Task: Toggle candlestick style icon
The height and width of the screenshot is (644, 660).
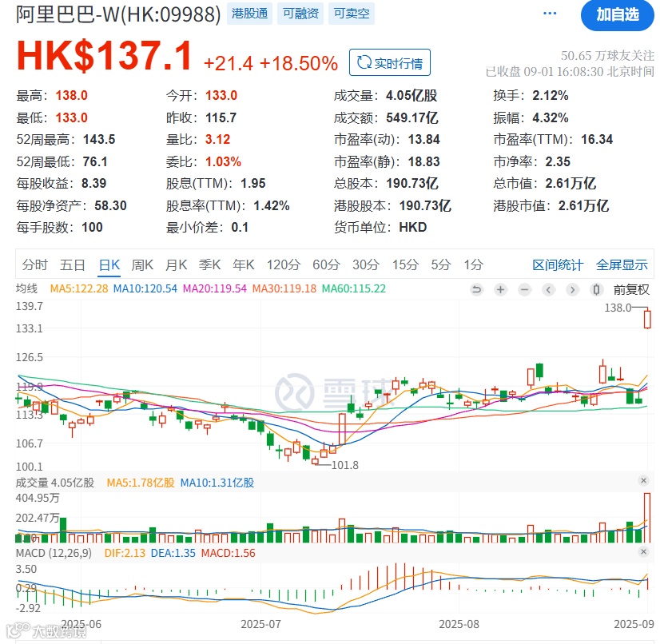Action: click(x=596, y=289)
